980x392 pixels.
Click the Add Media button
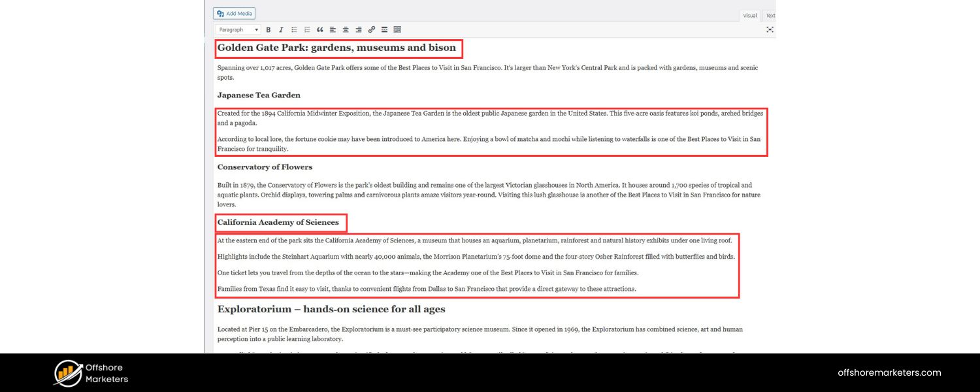[234, 13]
